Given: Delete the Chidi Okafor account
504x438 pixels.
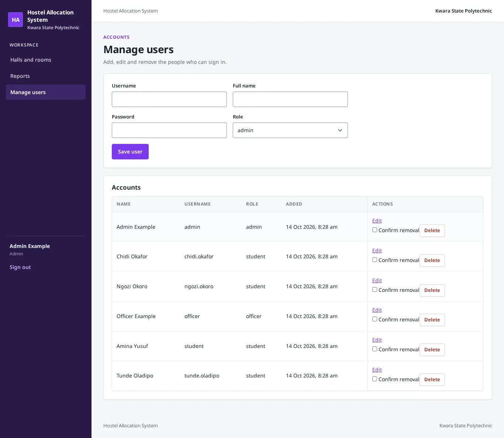Looking at the screenshot, I should pos(432,261).
